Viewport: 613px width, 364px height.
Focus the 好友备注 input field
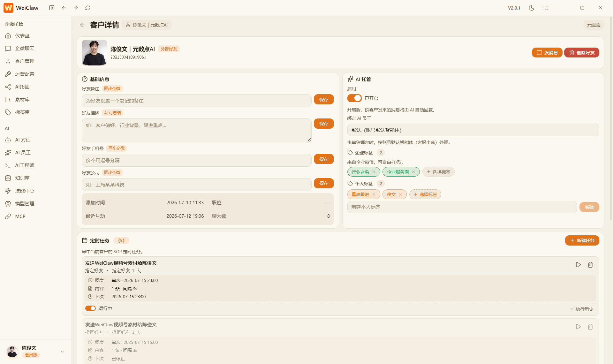tap(196, 101)
